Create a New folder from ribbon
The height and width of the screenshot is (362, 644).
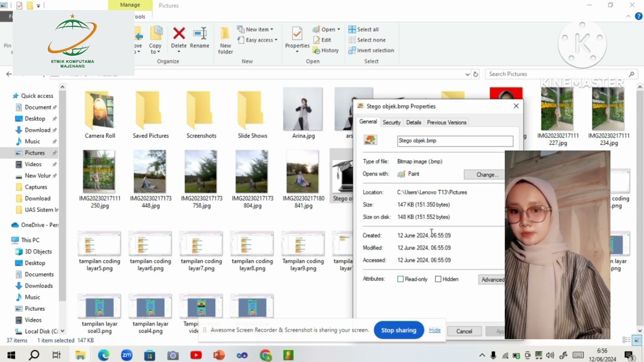[225, 40]
